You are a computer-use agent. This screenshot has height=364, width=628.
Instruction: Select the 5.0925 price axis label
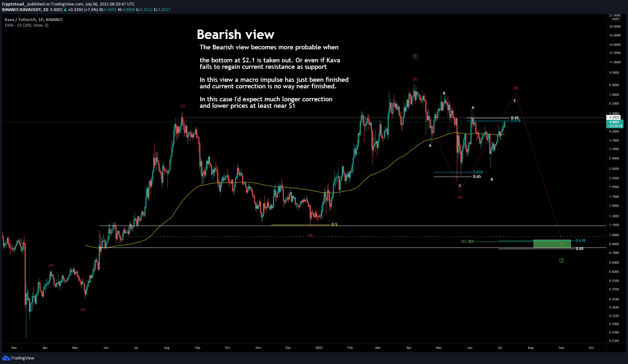pos(614,117)
